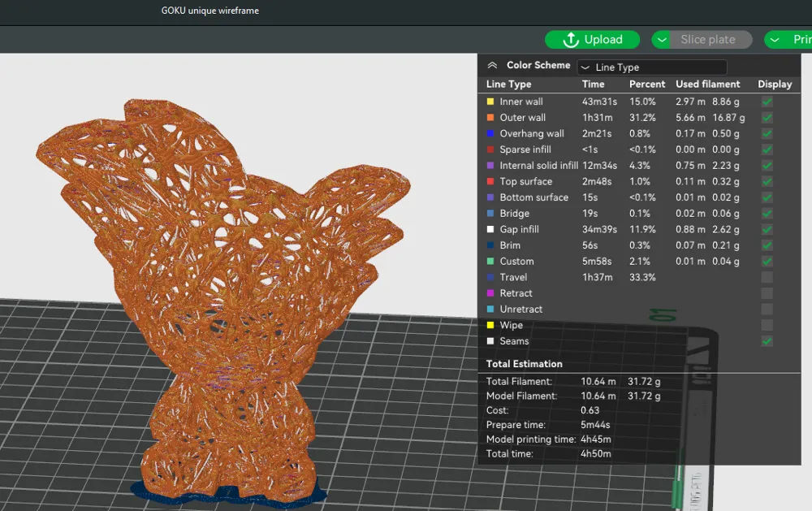Screen dimensions: 812x511
Task: Click the Total time value 4h50m
Action: pyautogui.click(x=595, y=453)
